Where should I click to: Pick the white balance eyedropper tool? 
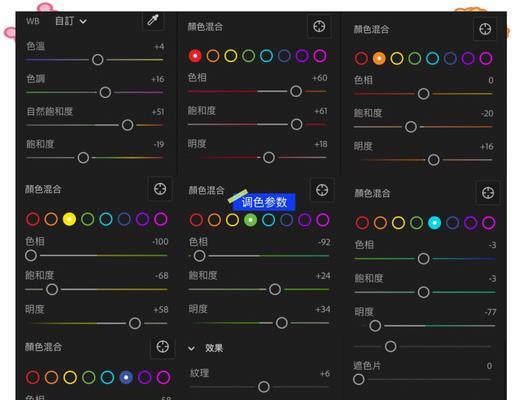click(153, 20)
